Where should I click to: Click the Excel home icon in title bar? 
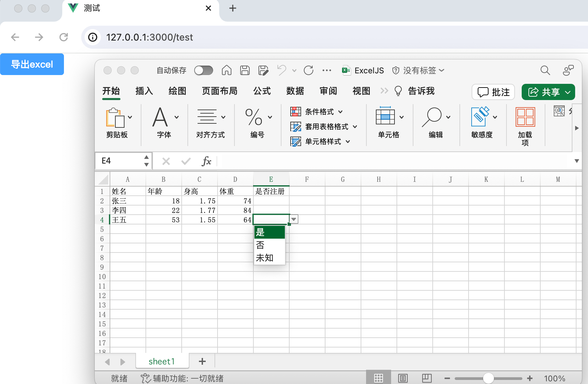click(227, 70)
